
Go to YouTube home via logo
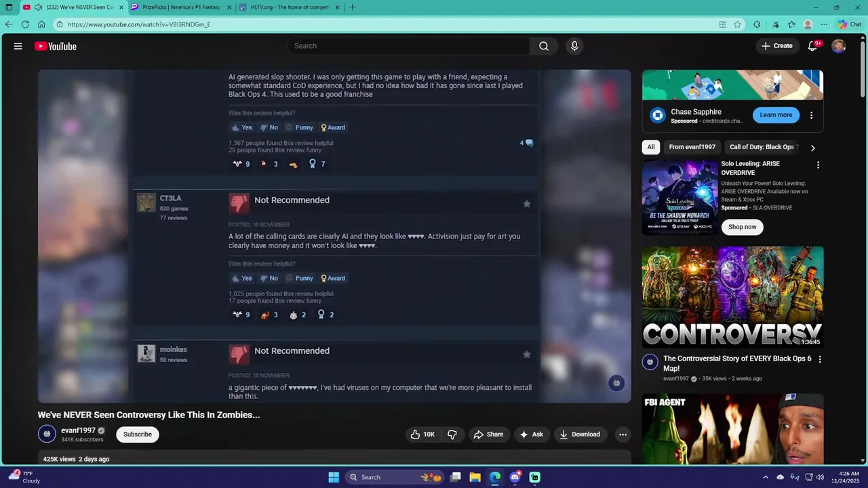coord(56,46)
